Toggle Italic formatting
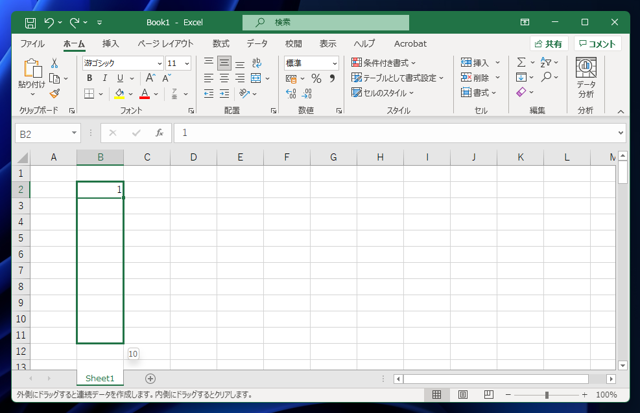This screenshot has width=640, height=413. click(x=105, y=78)
